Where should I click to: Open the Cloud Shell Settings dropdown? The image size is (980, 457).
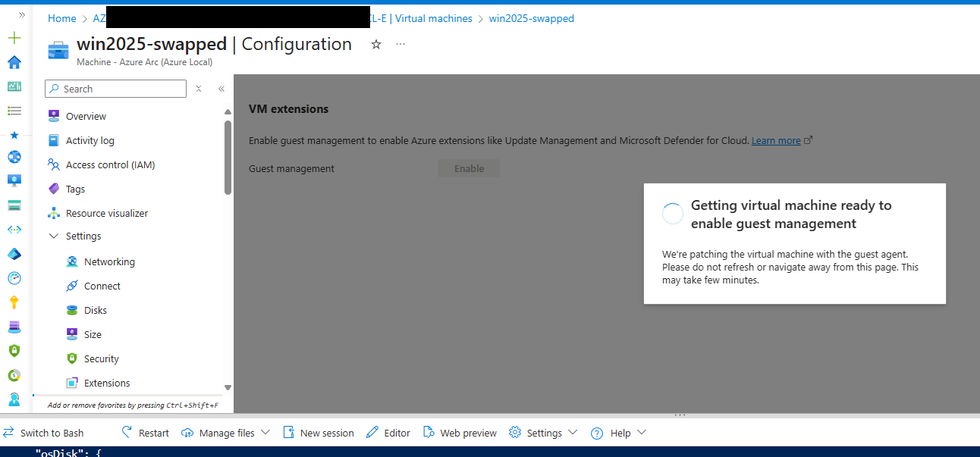(x=543, y=433)
